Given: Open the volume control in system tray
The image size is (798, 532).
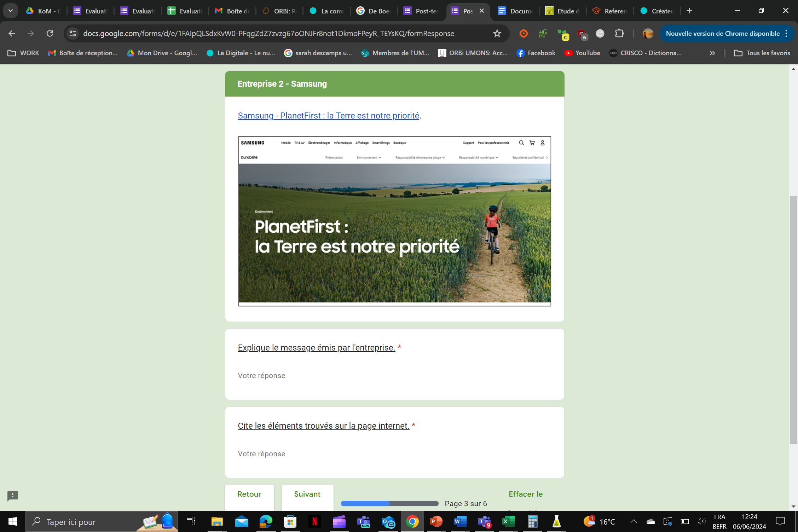Looking at the screenshot, I should 701,522.
